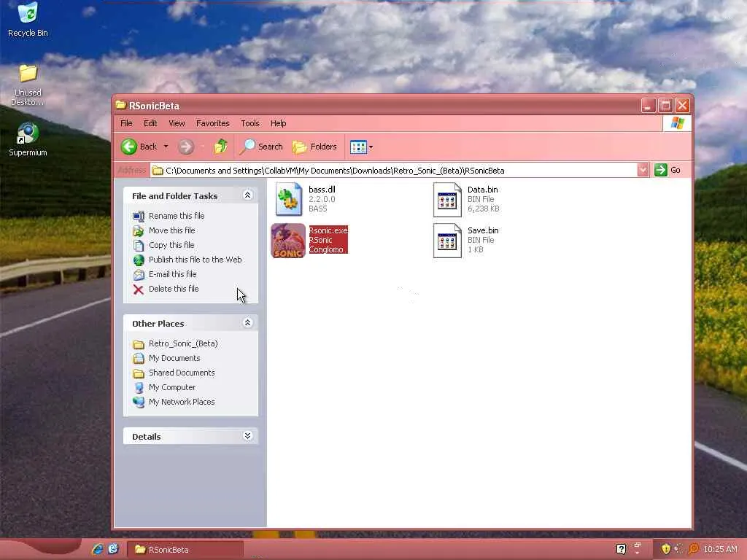The width and height of the screenshot is (747, 560).
Task: Click the Delete this file link
Action: pos(174,289)
